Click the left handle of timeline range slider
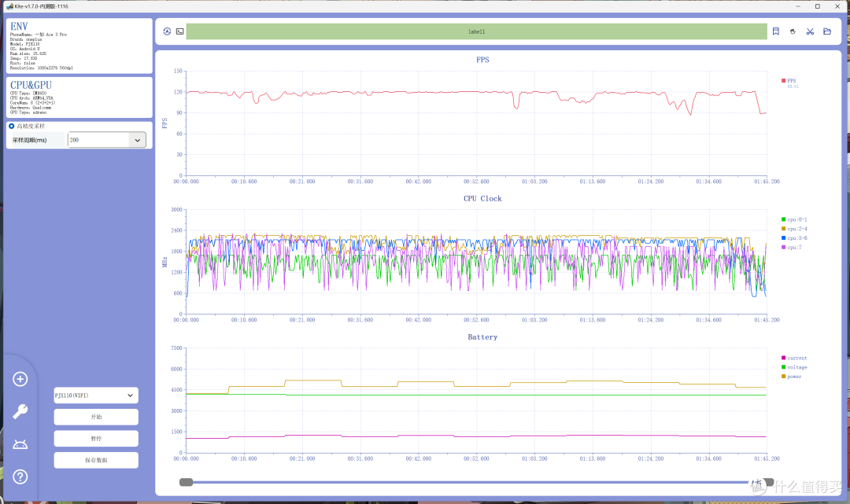Screen dimensions: 850x504 click(x=186, y=482)
